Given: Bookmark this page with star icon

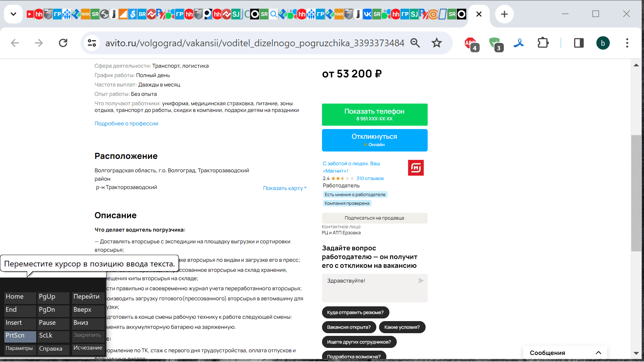Looking at the screenshot, I should click(436, 43).
